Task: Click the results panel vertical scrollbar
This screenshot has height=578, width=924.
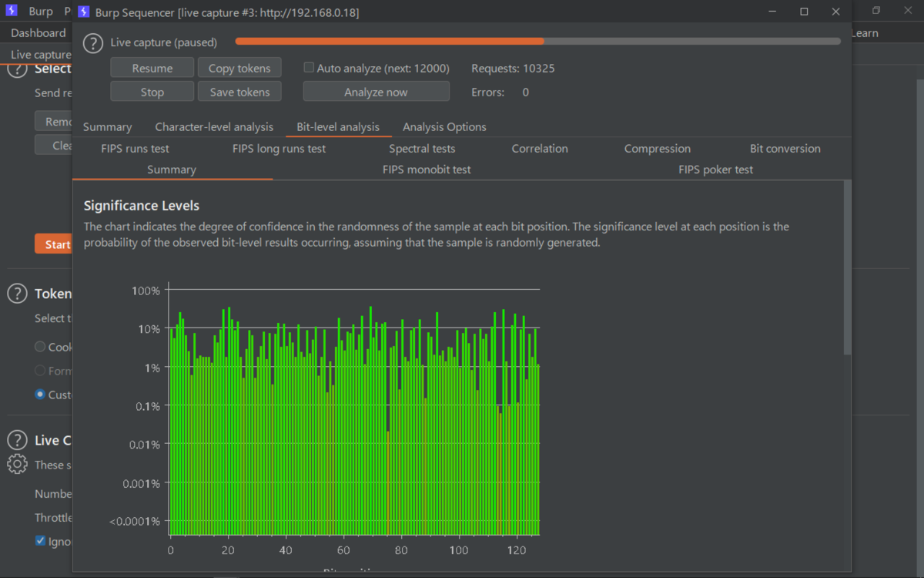Action: pos(848,267)
